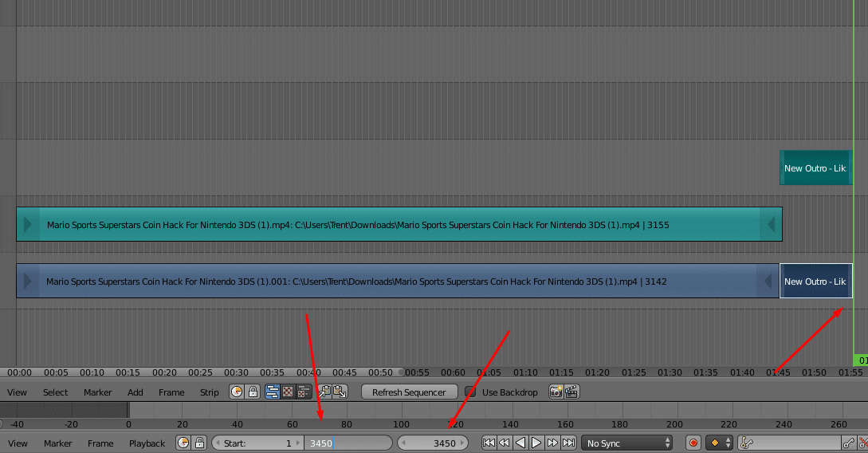The height and width of the screenshot is (453, 868).
Task: Jump to previous keyframe
Action: click(x=505, y=443)
